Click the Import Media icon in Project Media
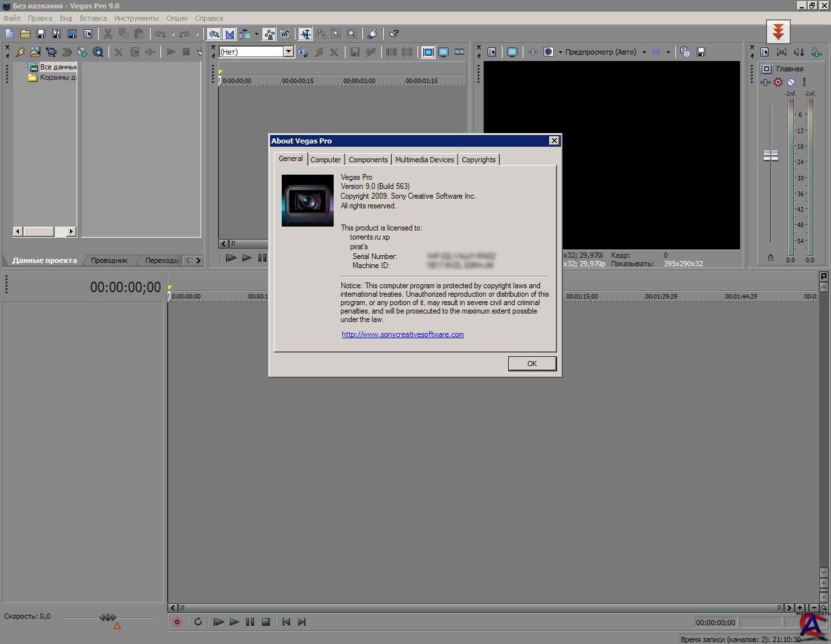Image resolution: width=831 pixels, height=644 pixels. tap(35, 52)
